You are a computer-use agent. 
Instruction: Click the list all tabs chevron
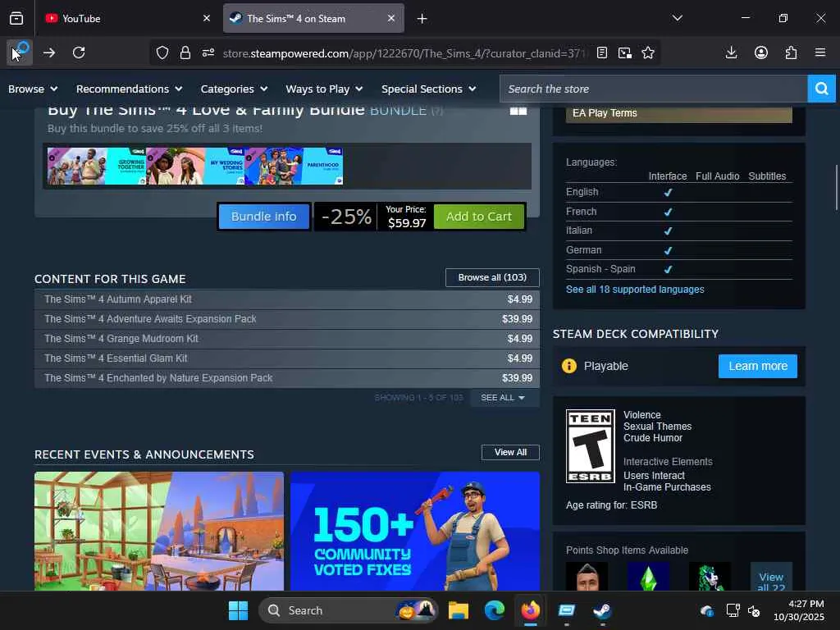tap(677, 18)
